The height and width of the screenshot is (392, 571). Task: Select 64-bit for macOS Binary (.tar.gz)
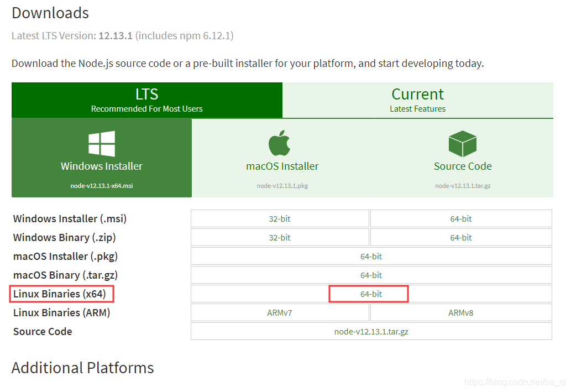tap(371, 275)
